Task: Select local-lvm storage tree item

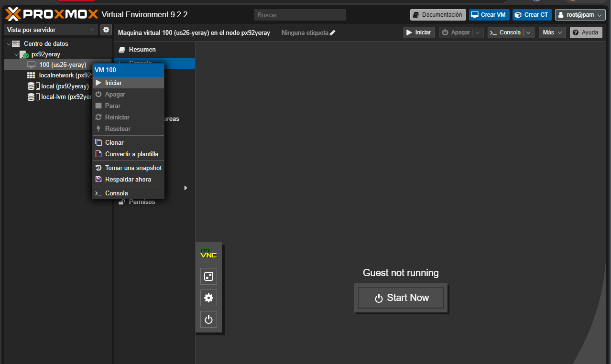Action: (57, 97)
